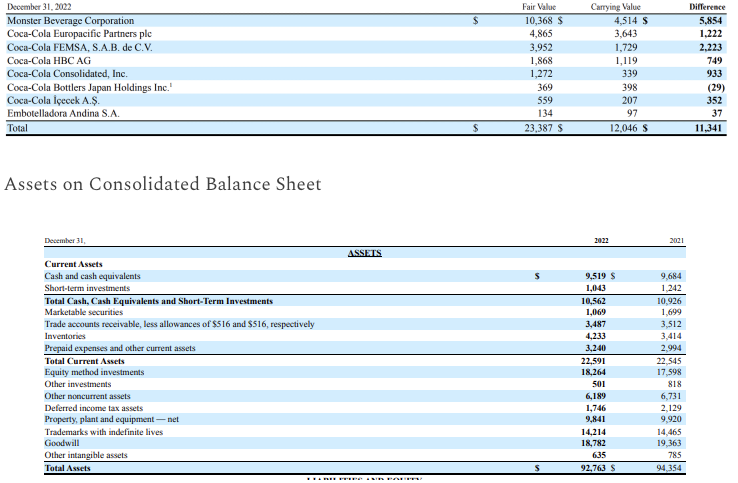Click total difference 11,341
Viewport: 738px width, 483px height.
[708, 128]
